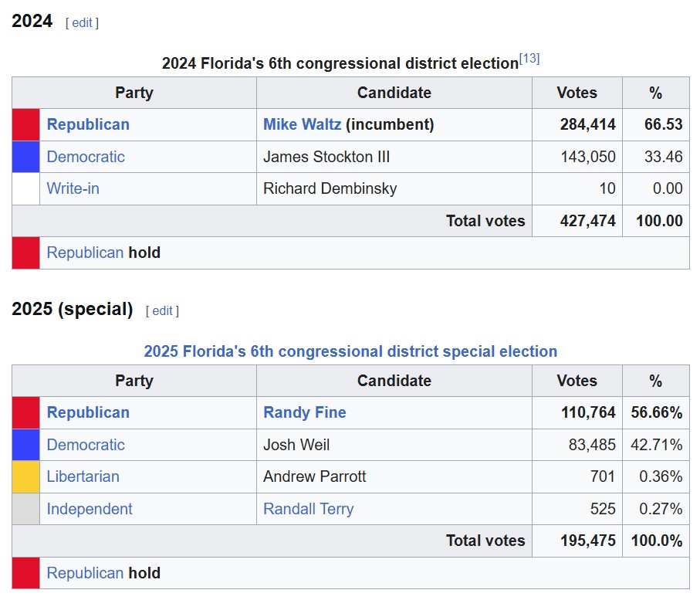Click Republican hold link in 2024 table
This screenshot has width=700, height=600.
85,253
